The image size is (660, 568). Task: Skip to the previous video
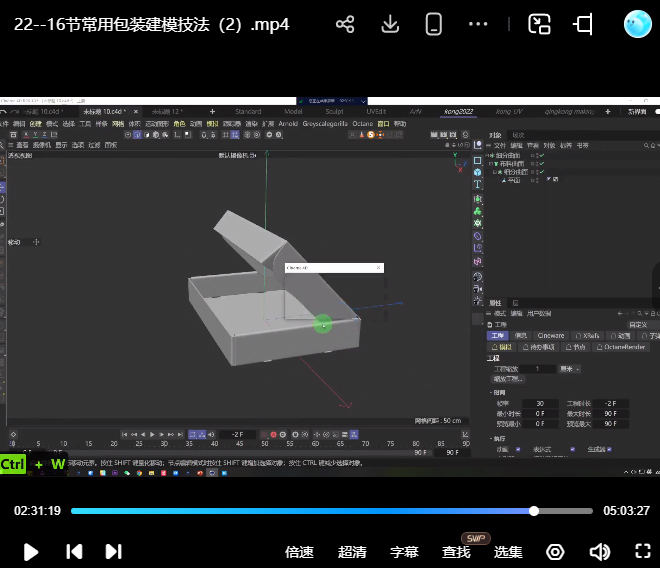pyautogui.click(x=73, y=551)
